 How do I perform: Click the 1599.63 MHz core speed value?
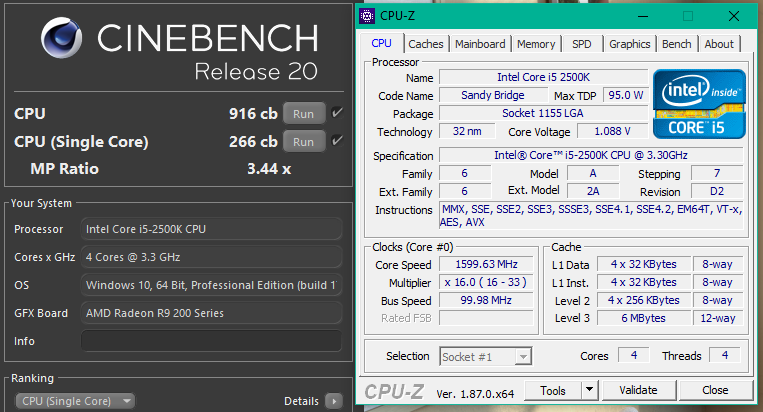point(487,264)
